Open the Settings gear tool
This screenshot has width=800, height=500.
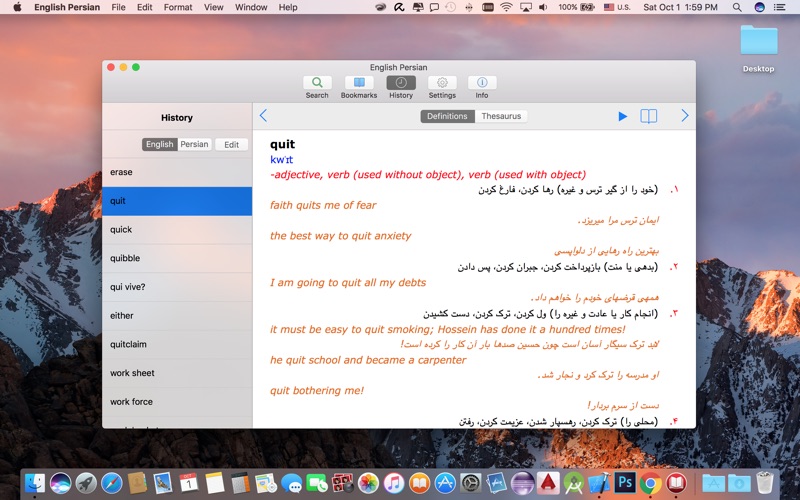coord(442,87)
